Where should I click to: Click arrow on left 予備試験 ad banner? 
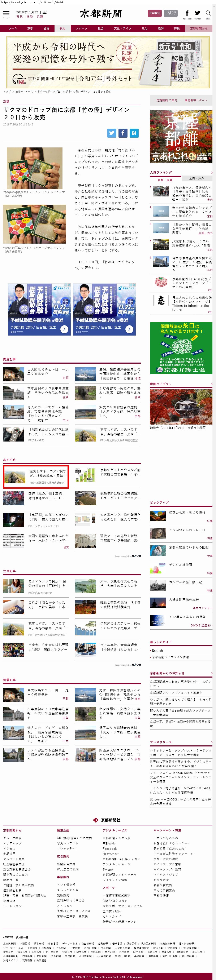point(64,329)
